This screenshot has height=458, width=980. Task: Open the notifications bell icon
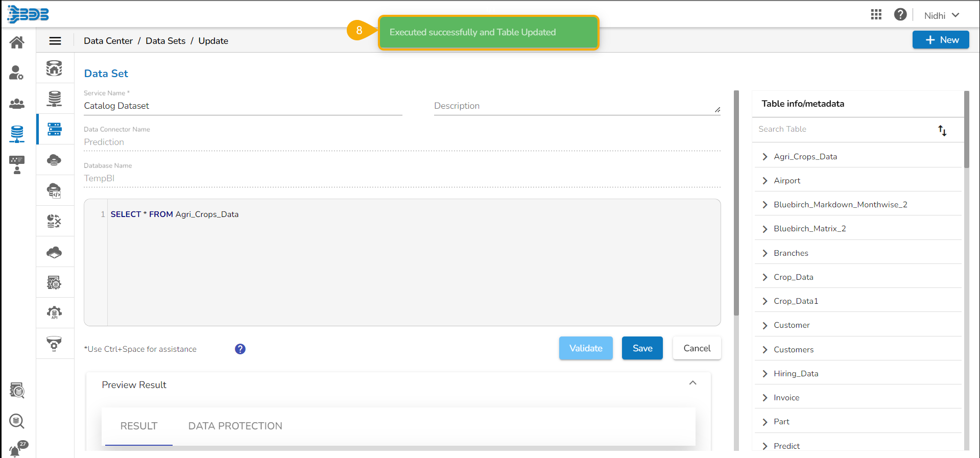[x=15, y=451]
